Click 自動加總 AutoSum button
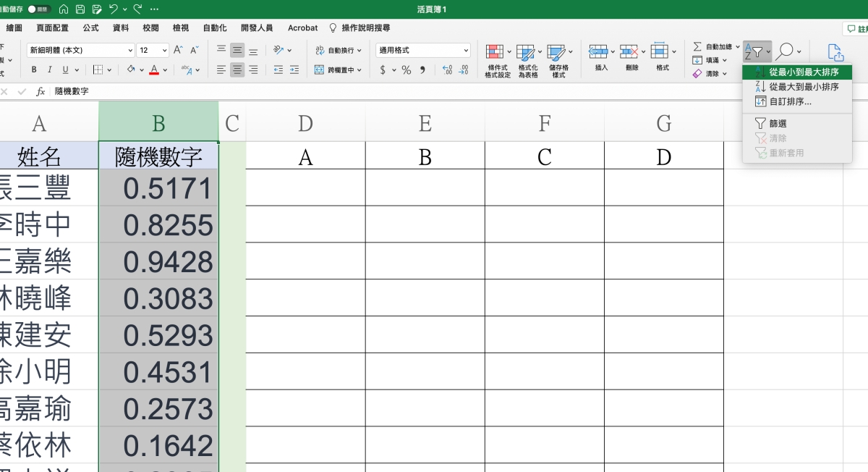This screenshot has width=868, height=472. tap(716, 46)
